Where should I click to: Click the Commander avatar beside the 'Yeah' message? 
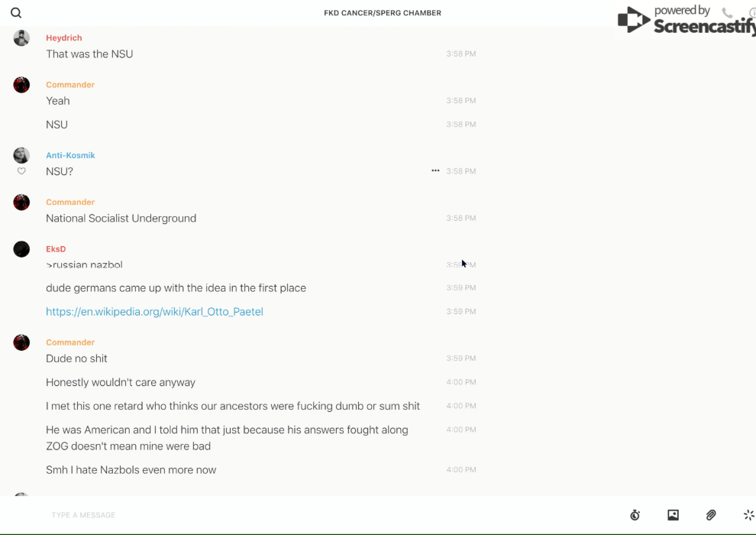tap(21, 85)
